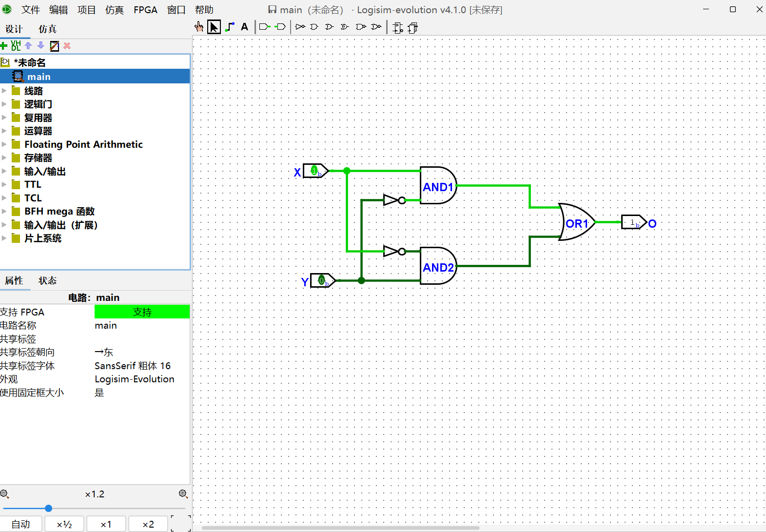Select the OR1 gate on canvas
Screen dimensions: 766x532
pyautogui.click(x=577, y=222)
